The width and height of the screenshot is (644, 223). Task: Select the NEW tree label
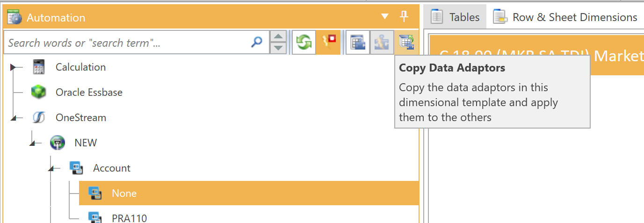tap(86, 143)
